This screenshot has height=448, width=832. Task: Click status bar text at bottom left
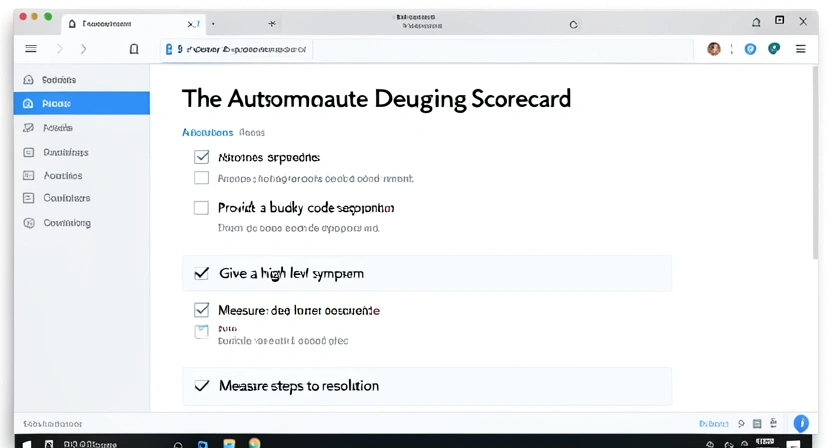pyautogui.click(x=53, y=424)
